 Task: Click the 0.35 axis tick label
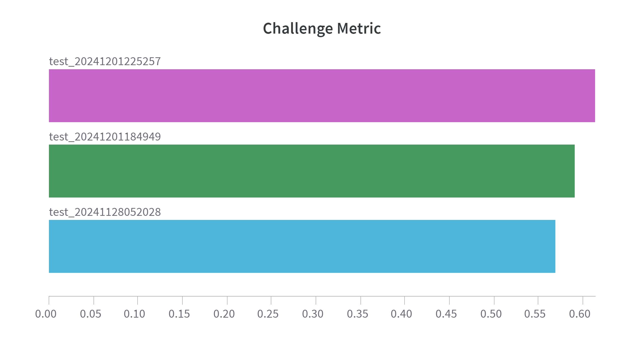coord(358,314)
